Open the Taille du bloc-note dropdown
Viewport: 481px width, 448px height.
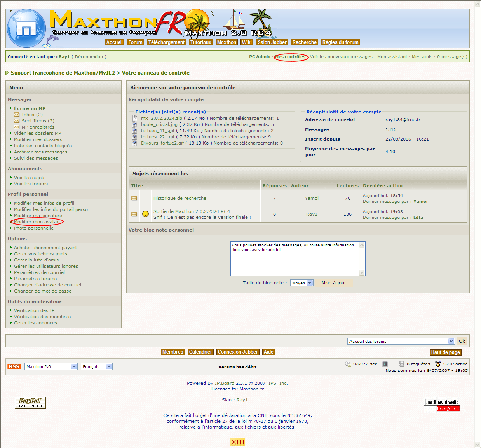point(302,283)
